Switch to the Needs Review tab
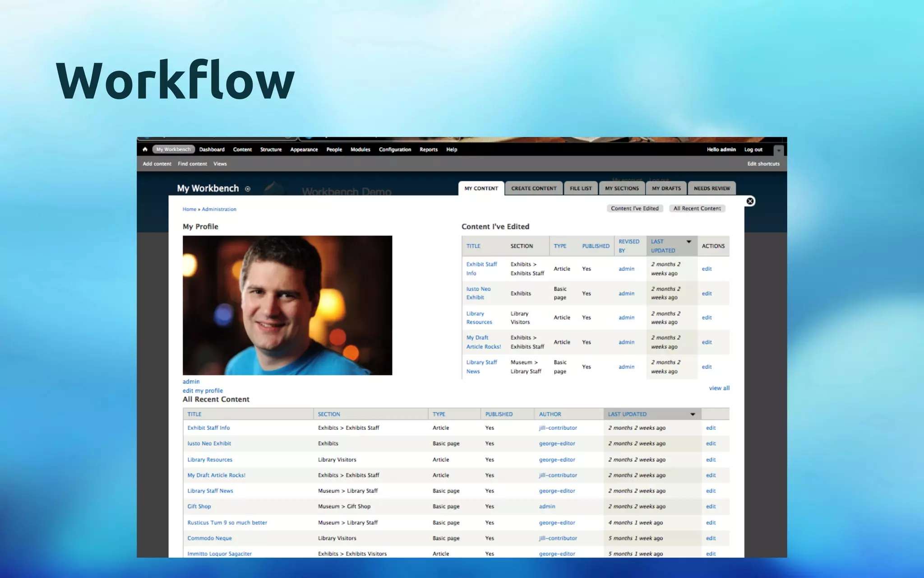The height and width of the screenshot is (578, 924). click(x=711, y=188)
